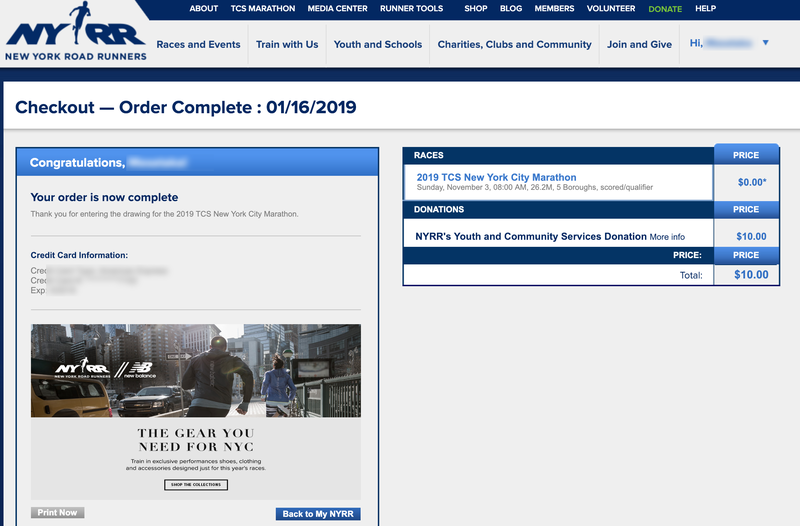Expand the account dropdown arrow beside Hi
Screen dimensions: 800x526
(x=765, y=43)
